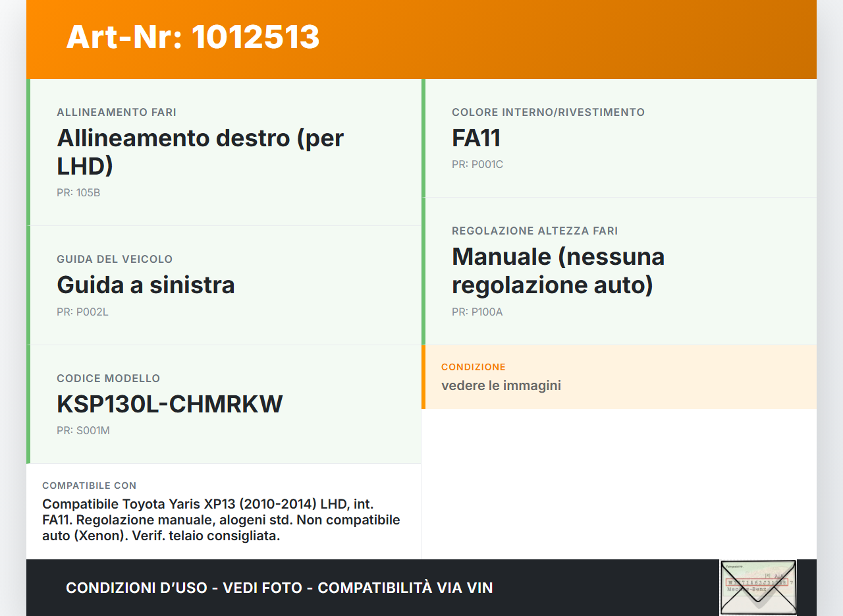Click the Allineamento destro (per LHD) value
The width and height of the screenshot is (843, 616).
pos(200,152)
